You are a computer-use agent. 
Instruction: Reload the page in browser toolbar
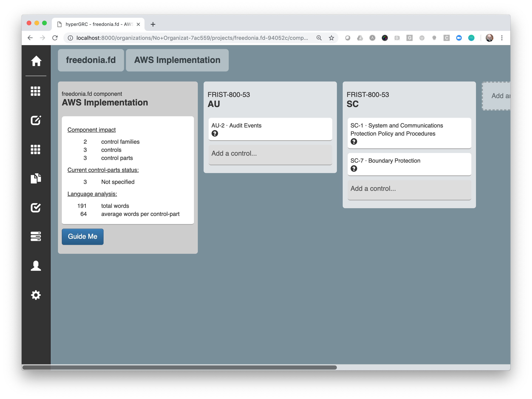(55, 38)
